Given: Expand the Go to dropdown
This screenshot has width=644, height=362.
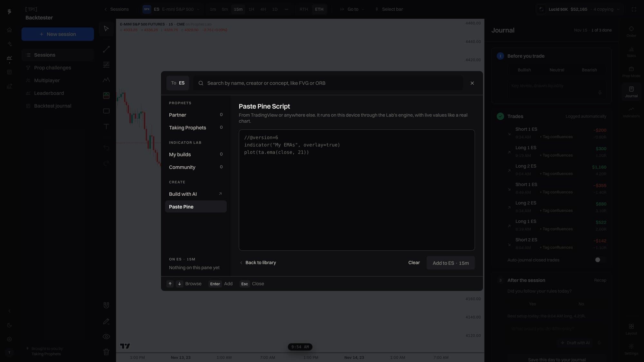Looking at the screenshot, I should [x=352, y=9].
